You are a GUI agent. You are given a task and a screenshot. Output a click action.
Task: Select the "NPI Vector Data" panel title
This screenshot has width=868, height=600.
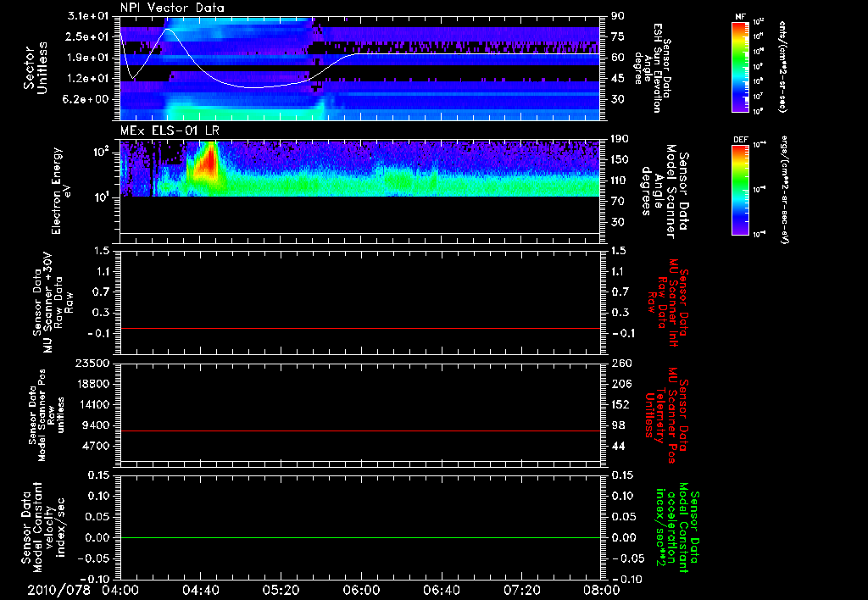tap(172, 8)
